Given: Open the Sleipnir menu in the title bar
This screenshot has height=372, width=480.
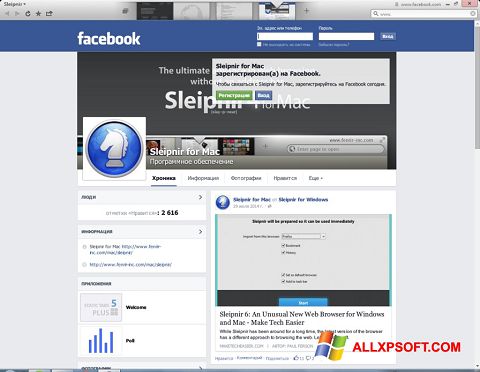Looking at the screenshot, I should (x=15, y=4).
